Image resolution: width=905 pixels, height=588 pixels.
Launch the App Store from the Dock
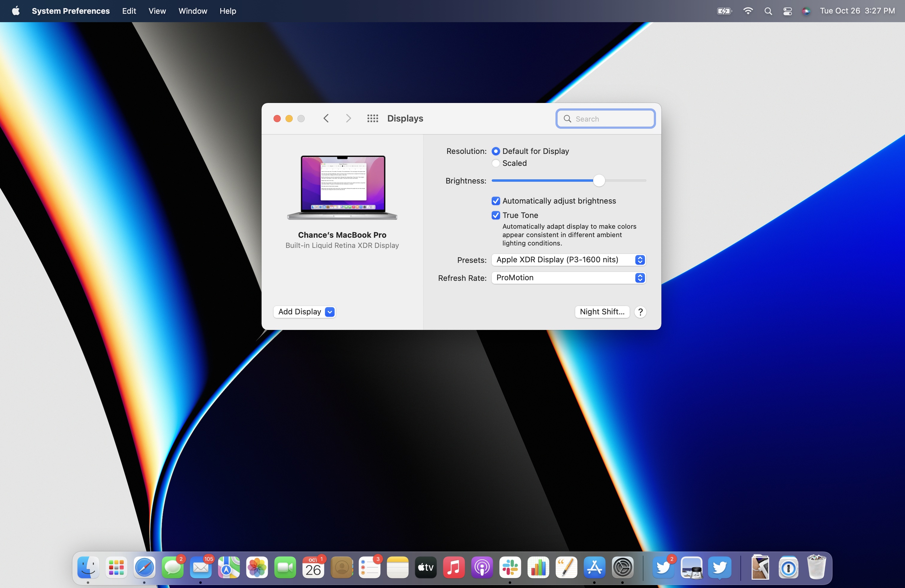pos(594,567)
